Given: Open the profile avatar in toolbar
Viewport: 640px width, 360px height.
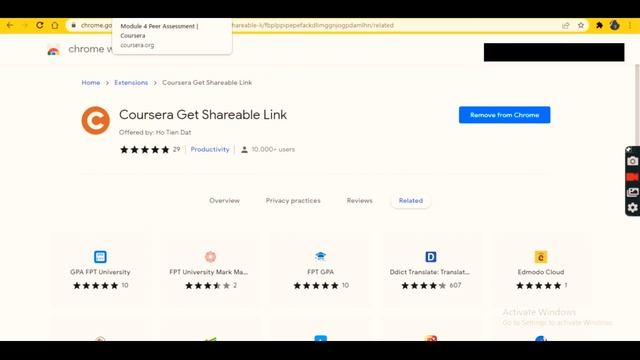Looking at the screenshot, I should point(615,25).
